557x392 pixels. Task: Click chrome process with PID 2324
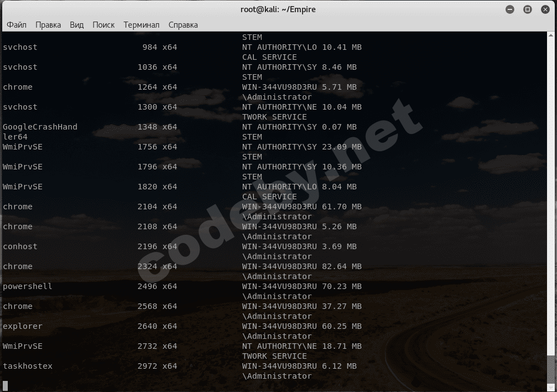[x=182, y=266]
